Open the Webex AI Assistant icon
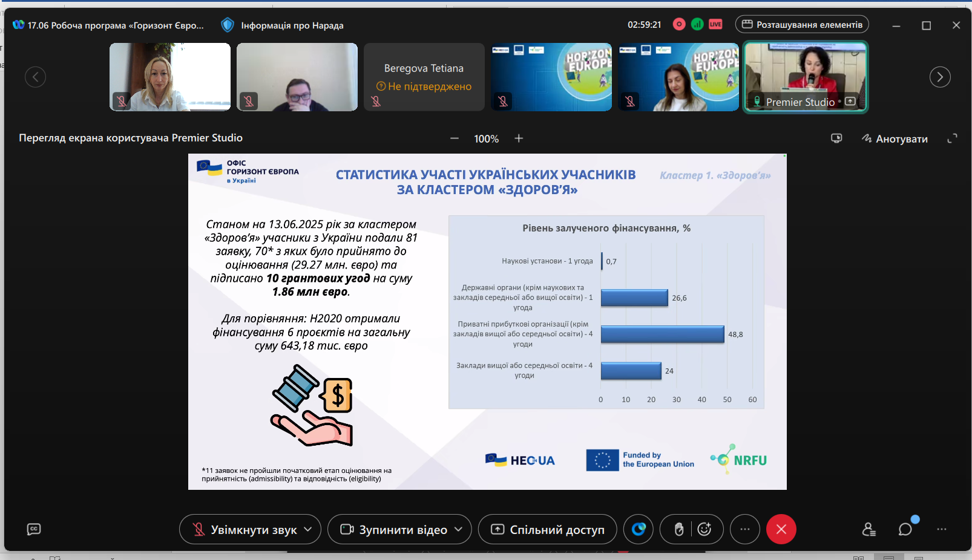 tap(639, 529)
